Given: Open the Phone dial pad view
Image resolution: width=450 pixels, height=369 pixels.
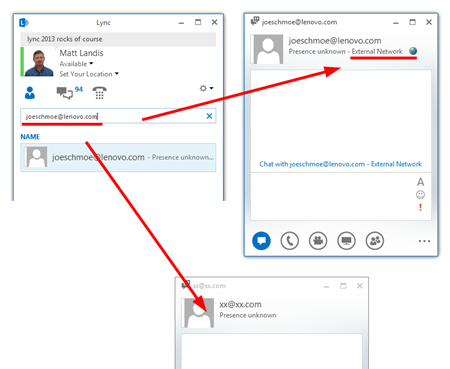Looking at the screenshot, I should click(x=99, y=93).
